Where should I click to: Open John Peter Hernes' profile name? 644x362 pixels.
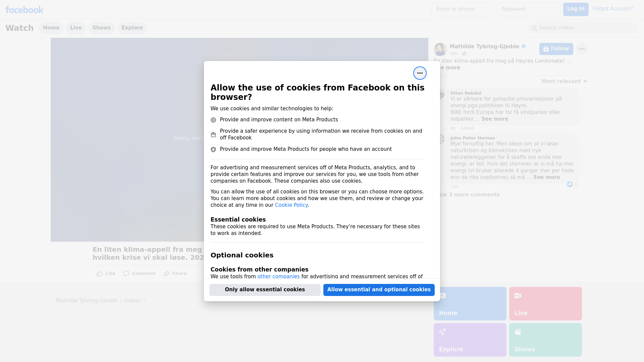(473, 138)
